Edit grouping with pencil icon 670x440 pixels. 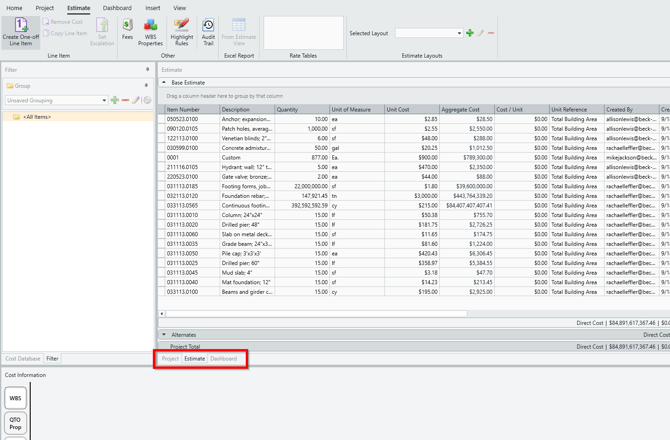tap(136, 100)
